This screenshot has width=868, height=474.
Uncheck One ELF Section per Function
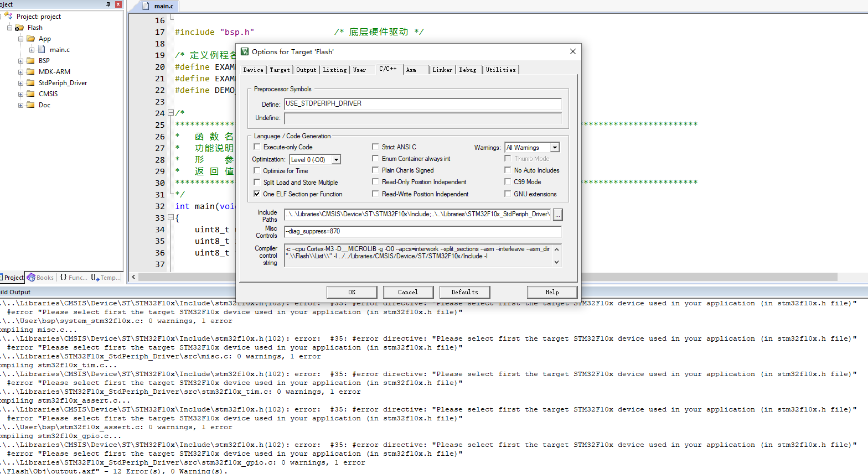(x=257, y=194)
